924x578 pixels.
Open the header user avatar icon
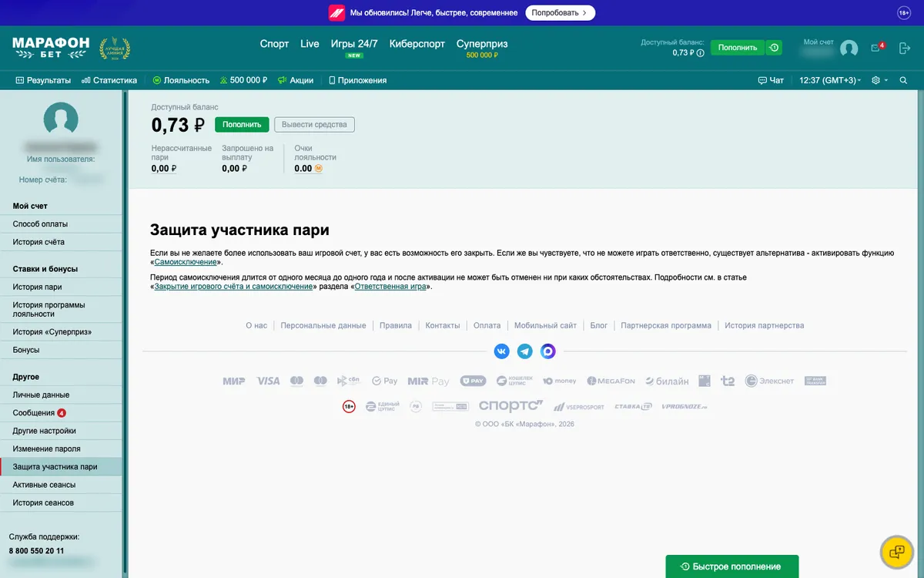coord(849,49)
